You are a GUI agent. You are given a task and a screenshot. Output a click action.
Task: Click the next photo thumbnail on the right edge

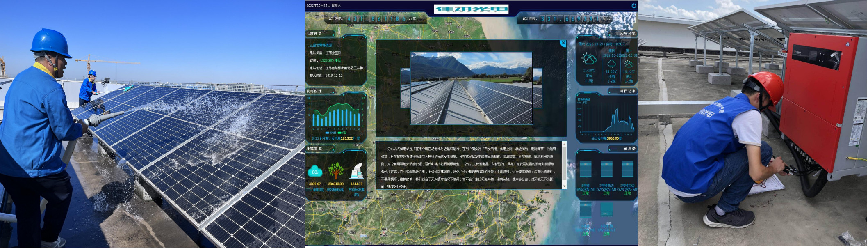(538, 88)
